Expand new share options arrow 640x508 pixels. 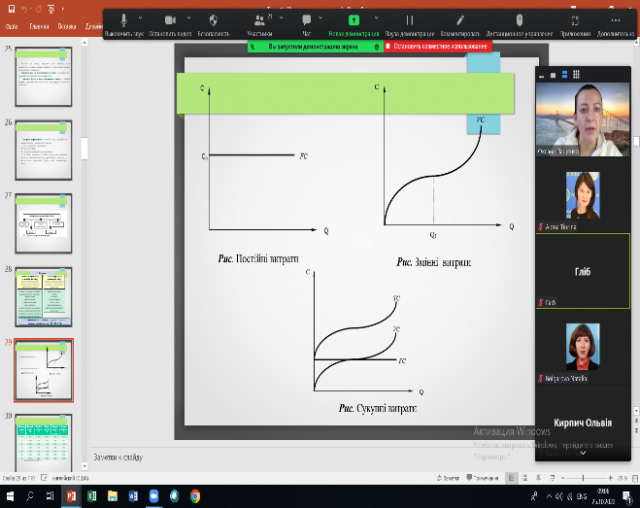376,18
